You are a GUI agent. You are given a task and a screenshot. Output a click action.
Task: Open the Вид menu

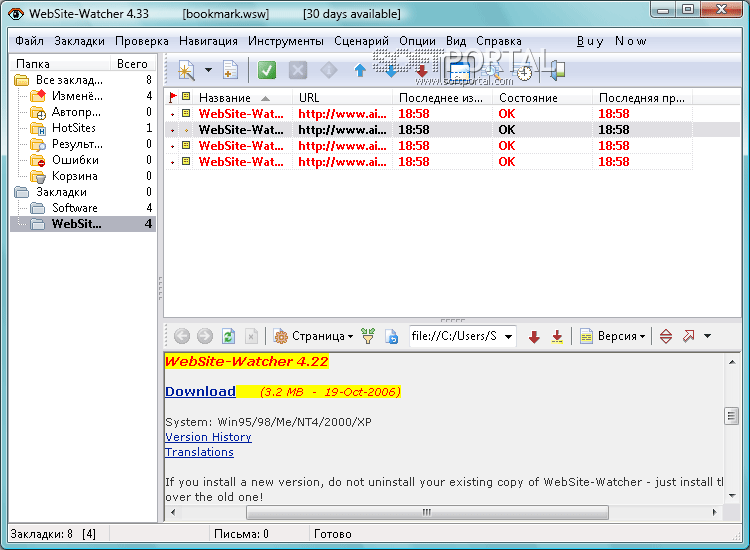(x=456, y=41)
